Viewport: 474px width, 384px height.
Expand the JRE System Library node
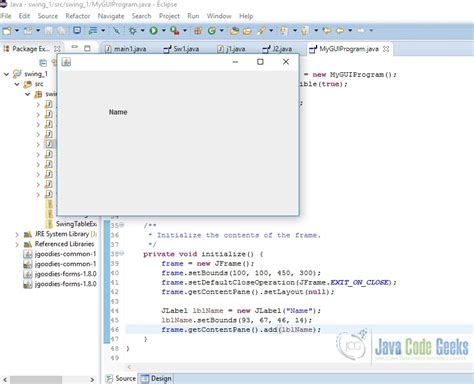(x=17, y=234)
